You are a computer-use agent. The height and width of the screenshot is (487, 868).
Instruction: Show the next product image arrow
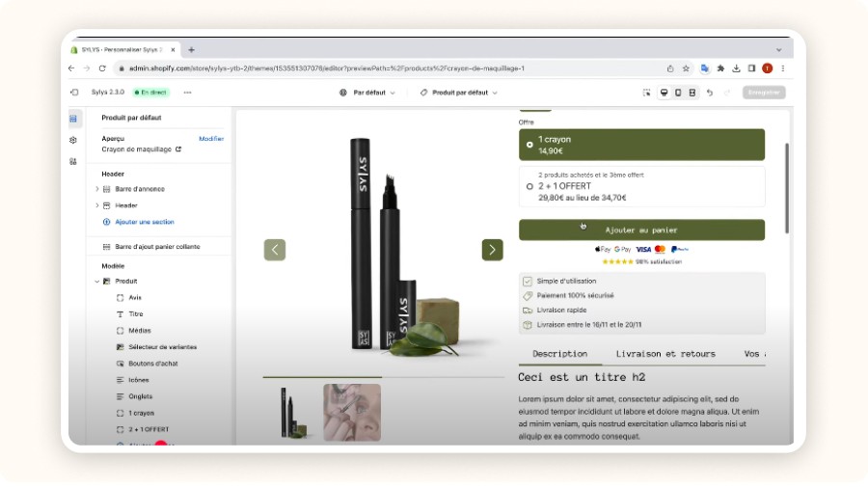point(492,250)
